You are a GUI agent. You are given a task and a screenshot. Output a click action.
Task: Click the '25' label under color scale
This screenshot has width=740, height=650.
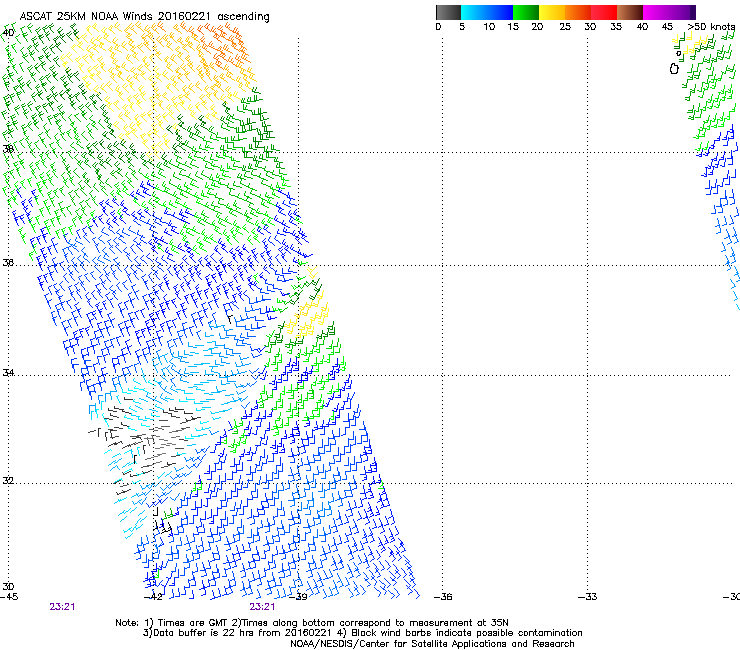565,26
